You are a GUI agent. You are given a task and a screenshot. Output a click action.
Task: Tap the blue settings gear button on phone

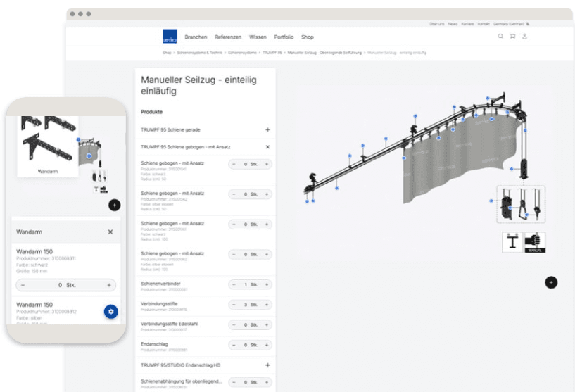[111, 311]
